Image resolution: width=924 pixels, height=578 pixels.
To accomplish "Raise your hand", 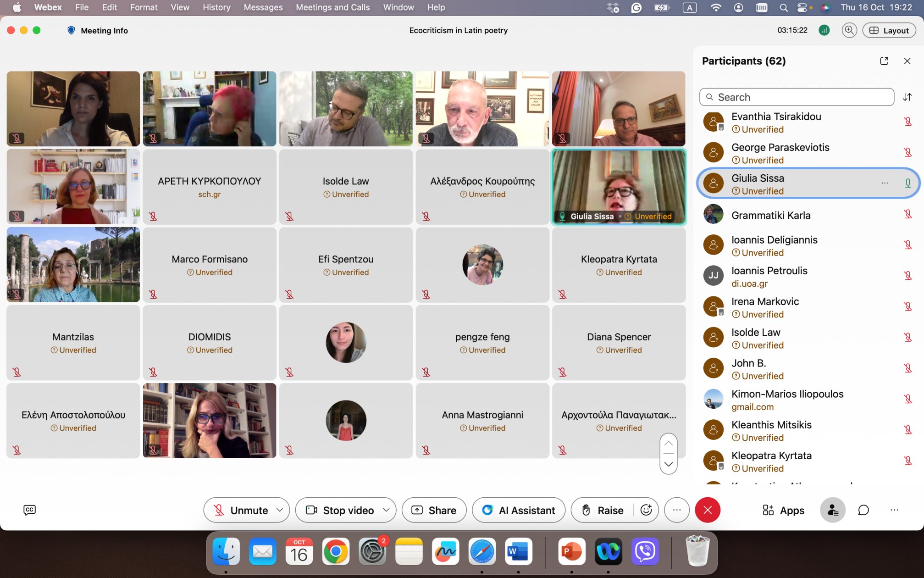I will point(603,510).
